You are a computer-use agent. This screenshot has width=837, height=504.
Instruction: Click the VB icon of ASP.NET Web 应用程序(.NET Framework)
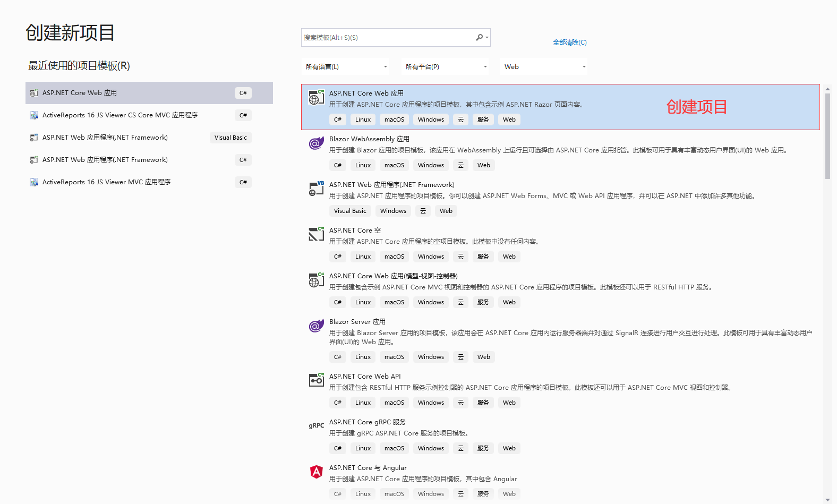point(317,189)
